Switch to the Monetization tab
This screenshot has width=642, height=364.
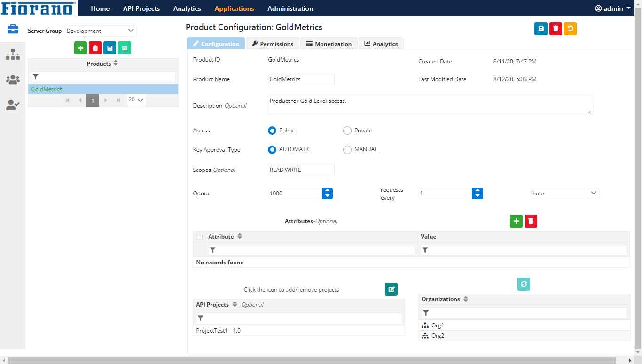(x=329, y=44)
